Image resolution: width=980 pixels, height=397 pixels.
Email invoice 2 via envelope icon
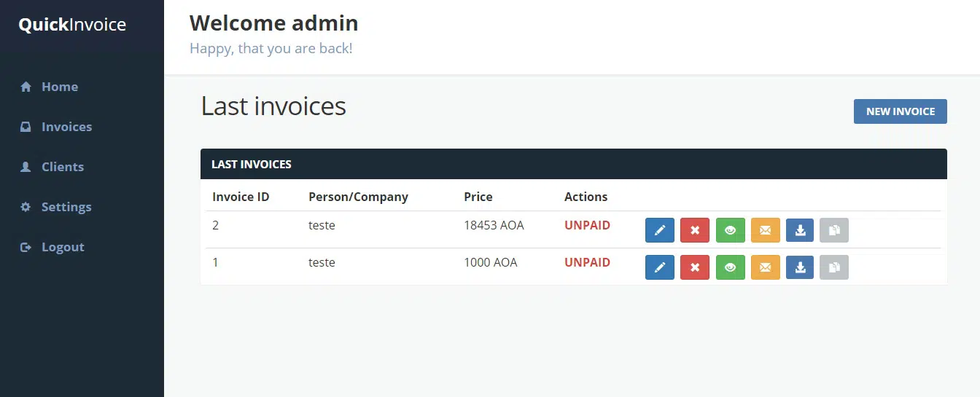pyautogui.click(x=765, y=230)
